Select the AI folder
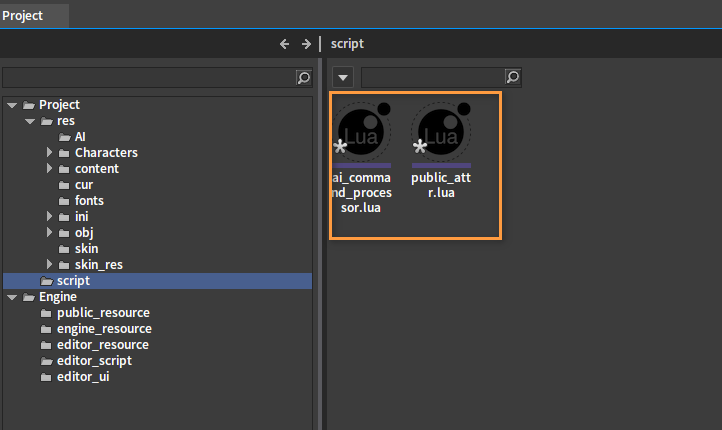722x430 pixels. click(80, 137)
